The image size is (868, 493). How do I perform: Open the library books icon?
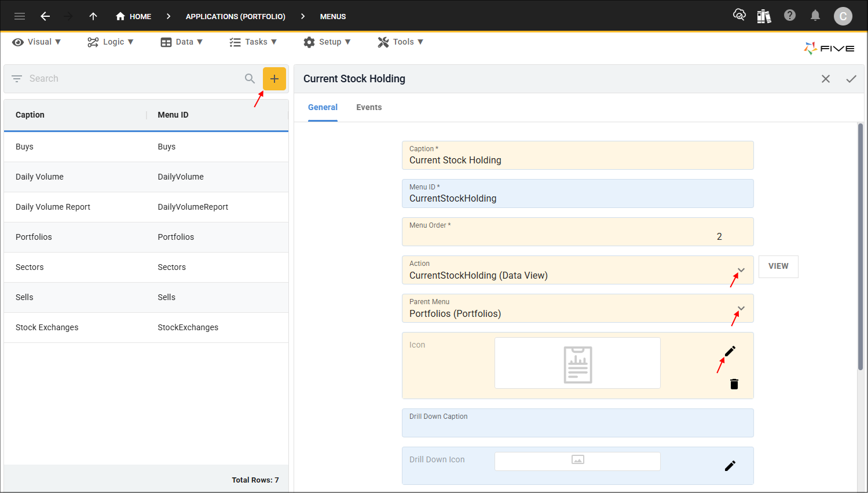click(764, 16)
